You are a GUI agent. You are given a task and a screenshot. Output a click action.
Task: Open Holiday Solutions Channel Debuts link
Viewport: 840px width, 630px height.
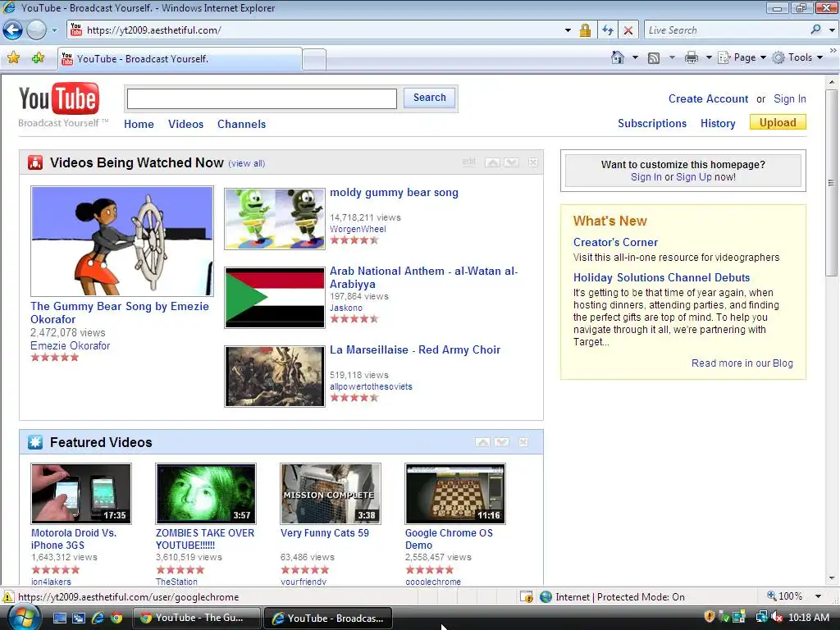tap(662, 277)
